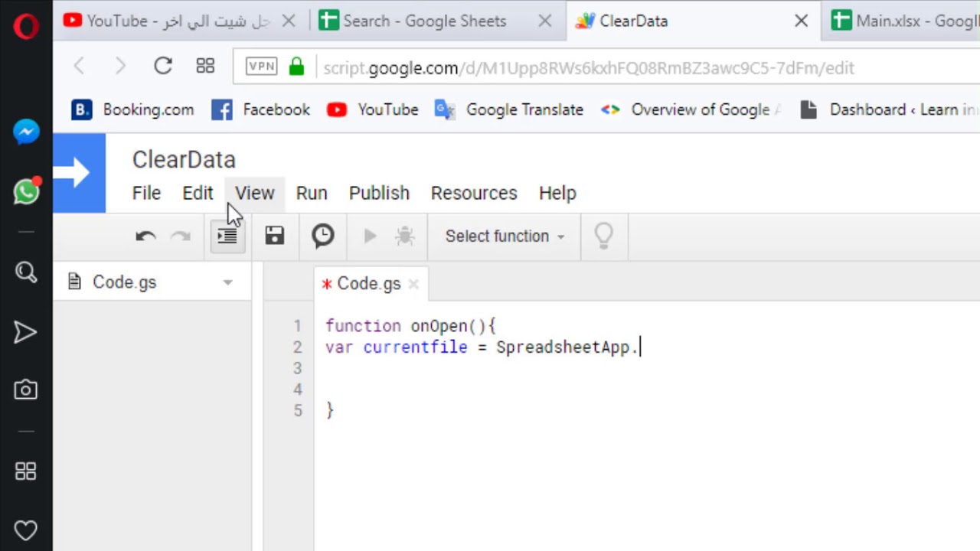Select the Code.gs editor tab
Image resolution: width=980 pixels, height=551 pixels.
[368, 284]
